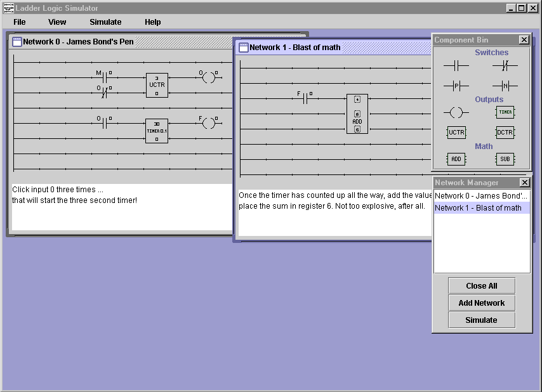
Task: Choose the ADD math component in bin
Action: (456, 159)
